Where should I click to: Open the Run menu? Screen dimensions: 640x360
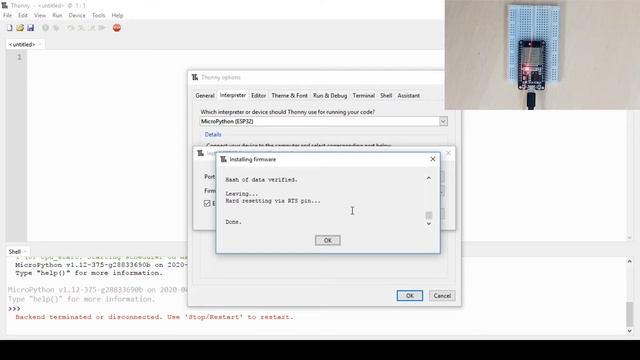point(57,15)
